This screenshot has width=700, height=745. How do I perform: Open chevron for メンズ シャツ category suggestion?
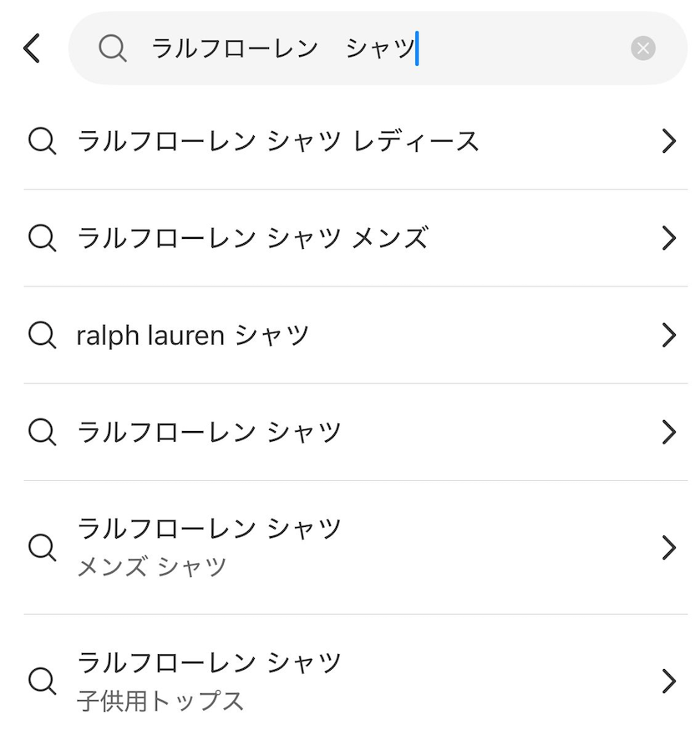tap(668, 548)
